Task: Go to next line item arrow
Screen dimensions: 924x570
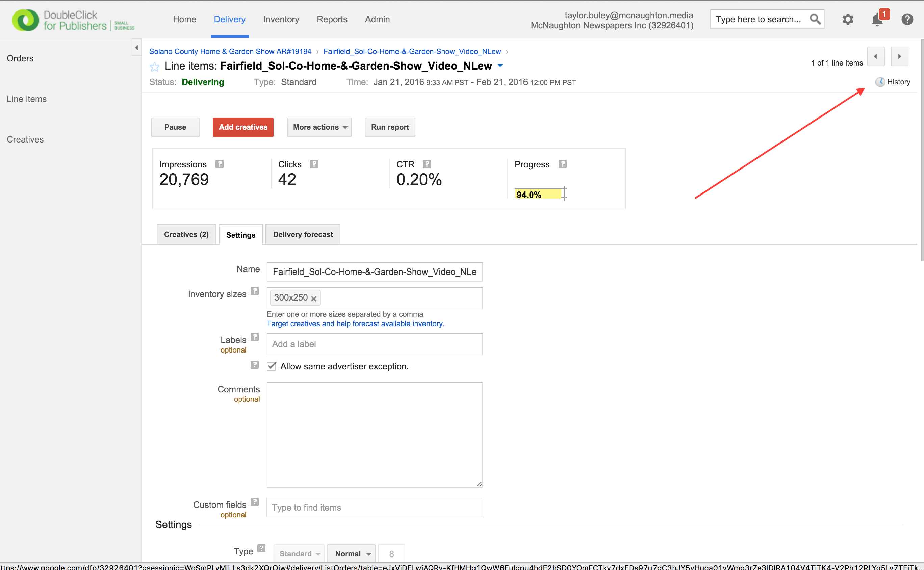Action: click(899, 56)
